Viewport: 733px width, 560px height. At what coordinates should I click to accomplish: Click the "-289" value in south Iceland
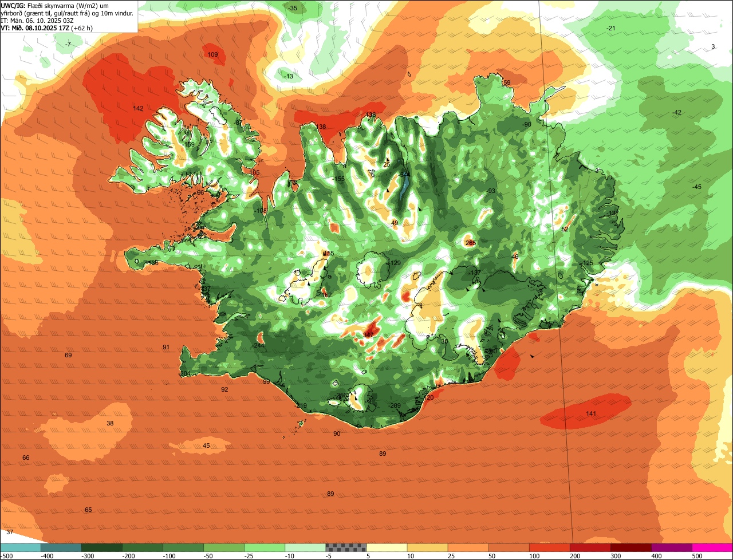(395, 405)
